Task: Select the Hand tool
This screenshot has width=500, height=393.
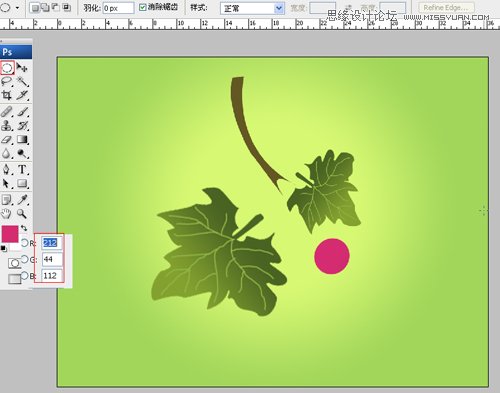Action: pyautogui.click(x=7, y=214)
